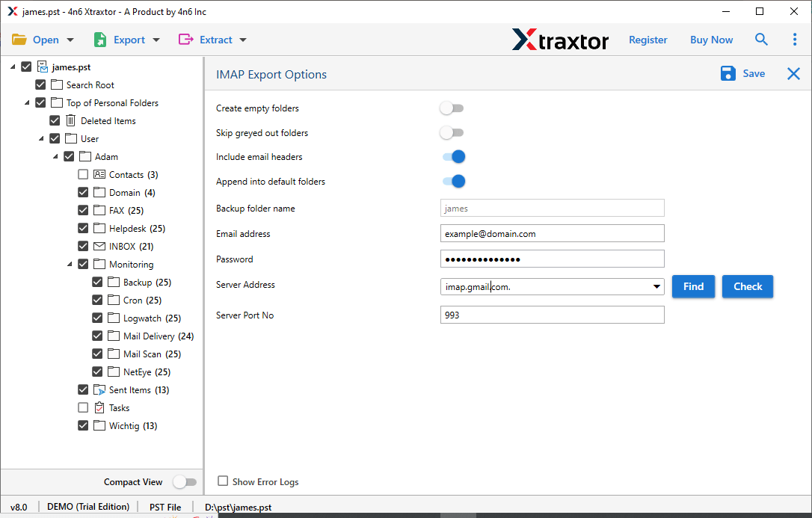Click the Buy Now menu item
Image resolution: width=812 pixels, height=518 pixels.
(x=711, y=39)
